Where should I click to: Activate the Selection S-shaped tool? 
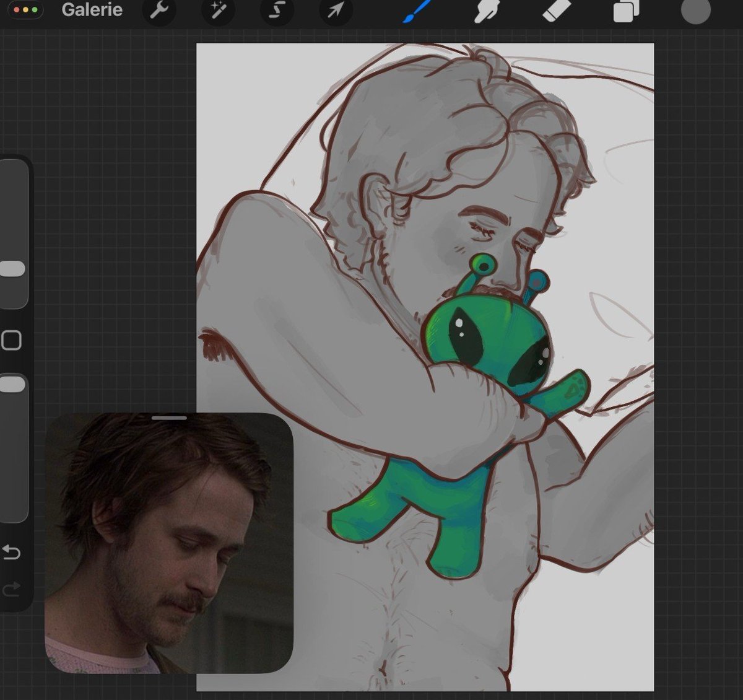click(277, 11)
